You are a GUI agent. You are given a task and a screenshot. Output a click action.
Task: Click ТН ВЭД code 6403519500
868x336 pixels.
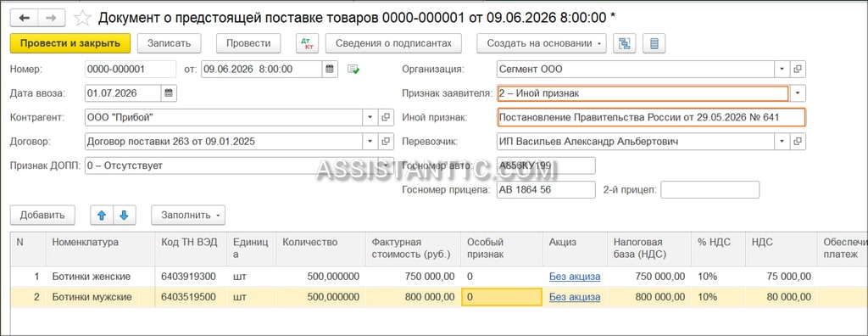coord(192,297)
